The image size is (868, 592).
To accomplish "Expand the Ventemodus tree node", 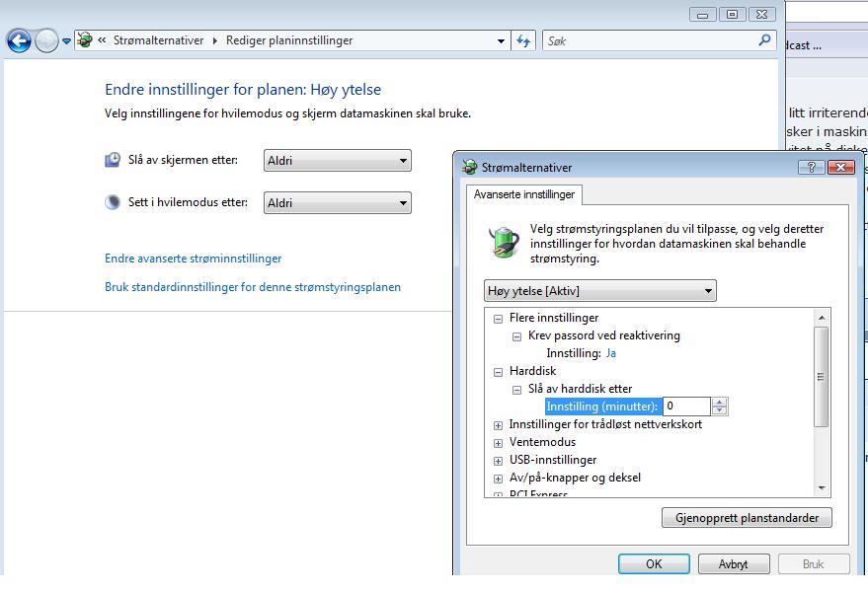I will [499, 443].
